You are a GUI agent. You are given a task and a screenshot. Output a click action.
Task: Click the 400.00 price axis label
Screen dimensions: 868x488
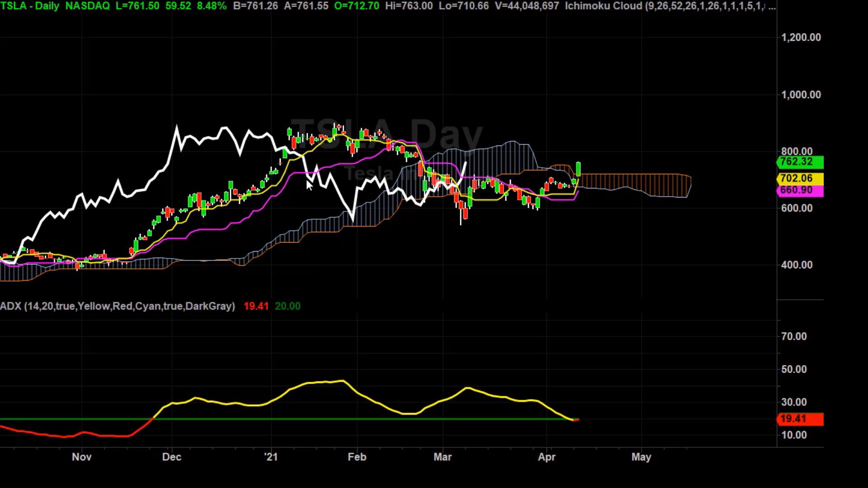(x=797, y=265)
